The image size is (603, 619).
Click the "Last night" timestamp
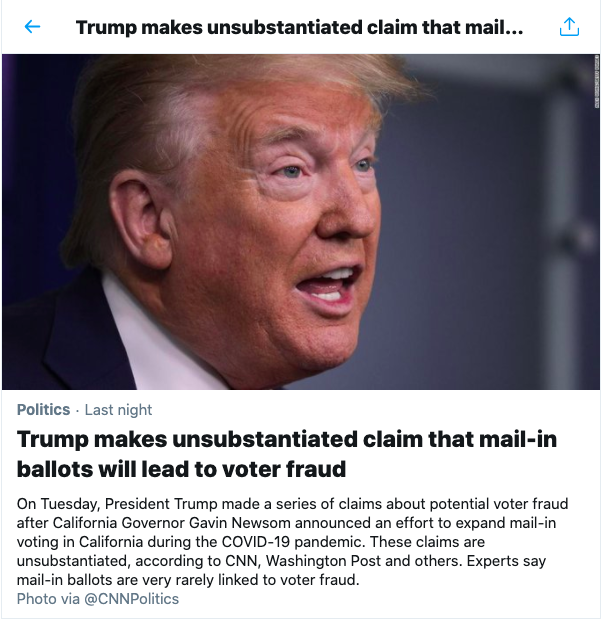pyautogui.click(x=119, y=410)
